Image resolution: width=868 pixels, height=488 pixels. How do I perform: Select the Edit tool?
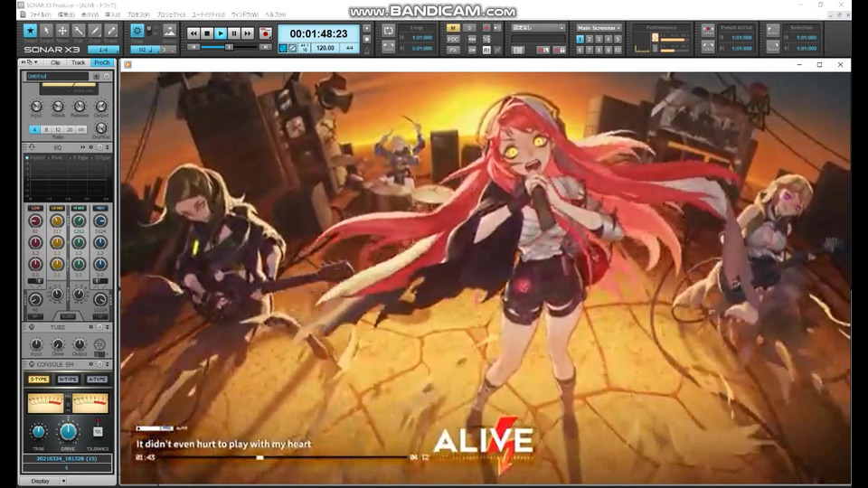tap(79, 31)
